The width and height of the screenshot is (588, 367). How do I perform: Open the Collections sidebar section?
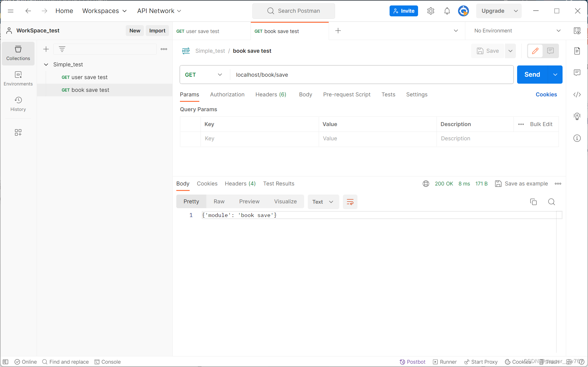(x=18, y=53)
